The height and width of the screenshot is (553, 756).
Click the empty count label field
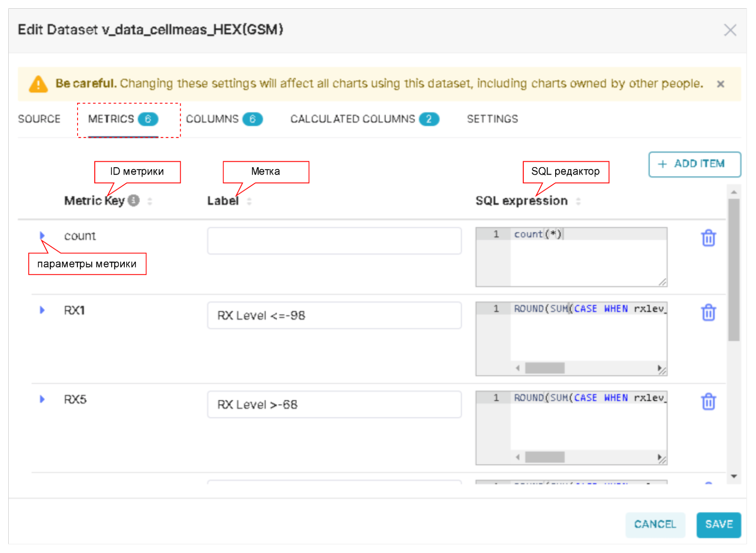pyautogui.click(x=334, y=241)
